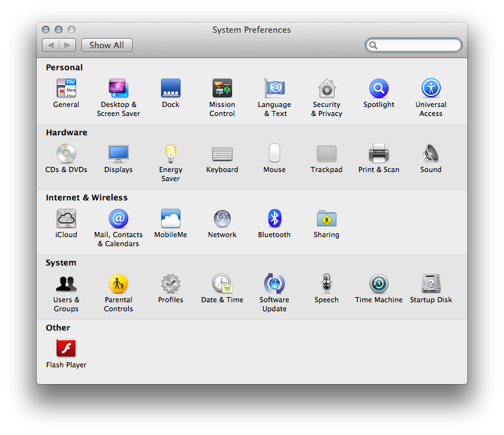Open Parental Controls pane

coord(118,284)
